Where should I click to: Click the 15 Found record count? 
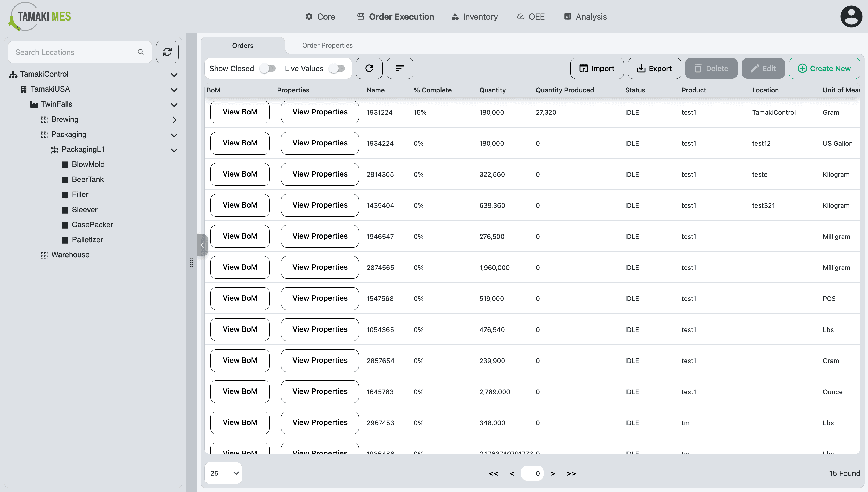tap(844, 473)
